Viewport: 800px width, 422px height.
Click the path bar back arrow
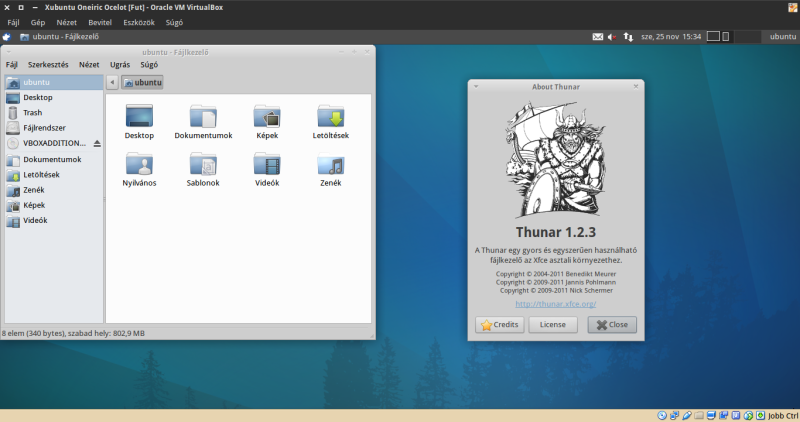112,82
